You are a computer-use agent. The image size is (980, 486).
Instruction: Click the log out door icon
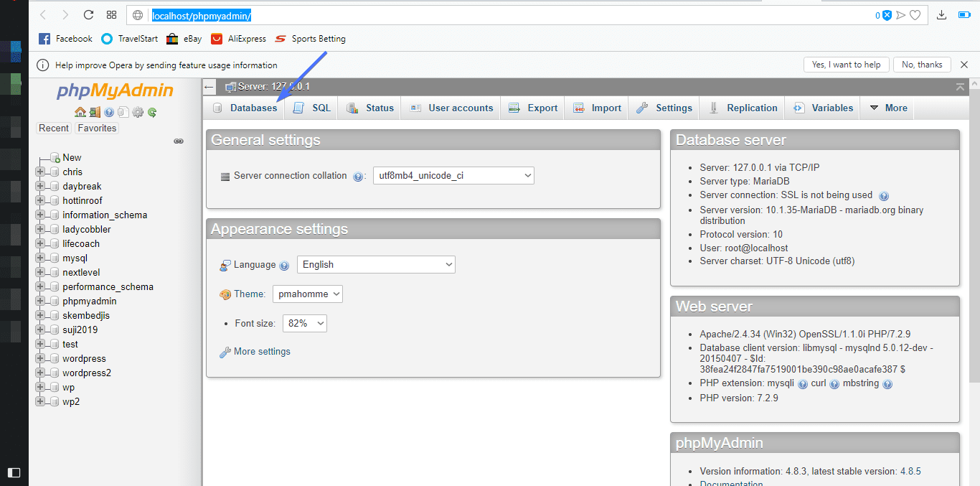(95, 112)
